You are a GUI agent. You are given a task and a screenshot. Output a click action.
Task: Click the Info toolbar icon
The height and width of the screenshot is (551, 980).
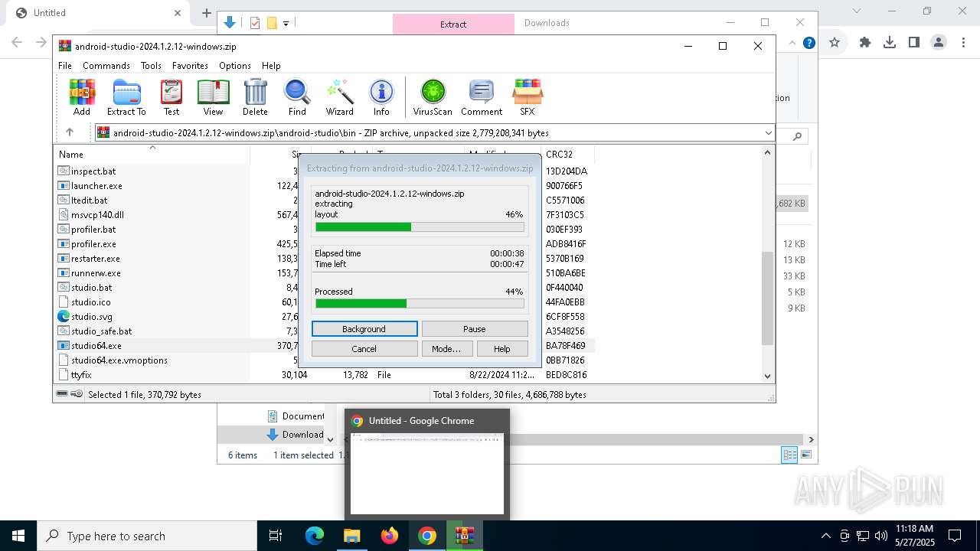(381, 97)
